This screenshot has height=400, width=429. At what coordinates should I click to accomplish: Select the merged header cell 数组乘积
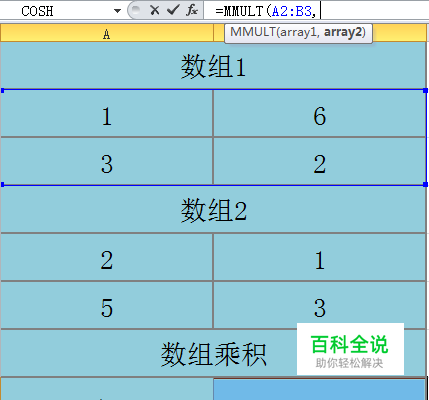(x=213, y=353)
